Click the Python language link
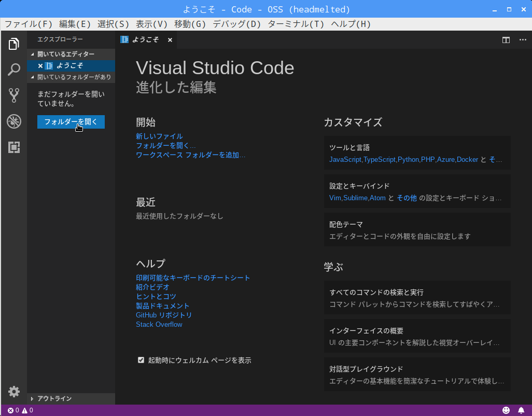Screen dimensions: 532x416 point(408,159)
